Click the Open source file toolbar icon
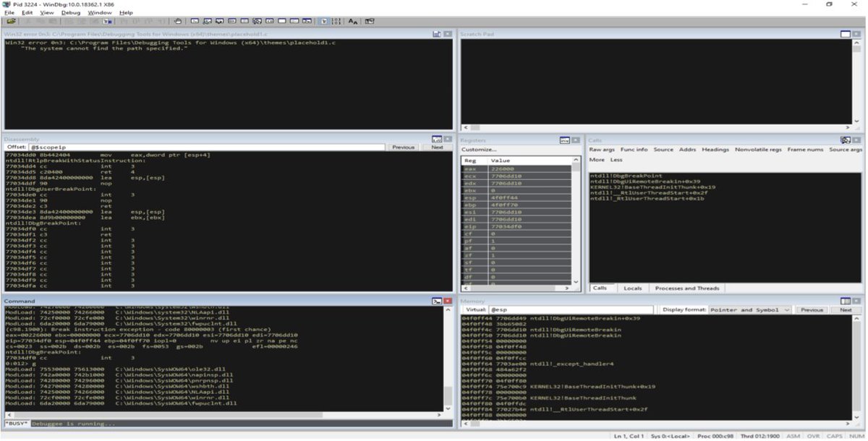 click(x=11, y=22)
